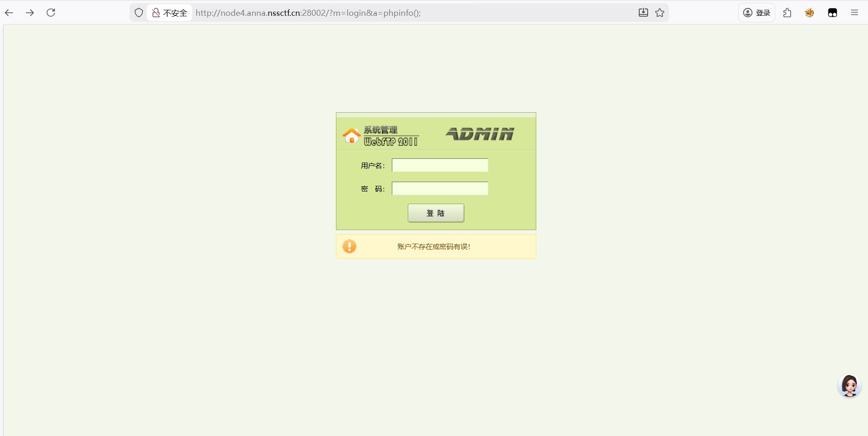Open the tracking protection shield icon
Image resolution: width=868 pixels, height=436 pixels.
(138, 13)
